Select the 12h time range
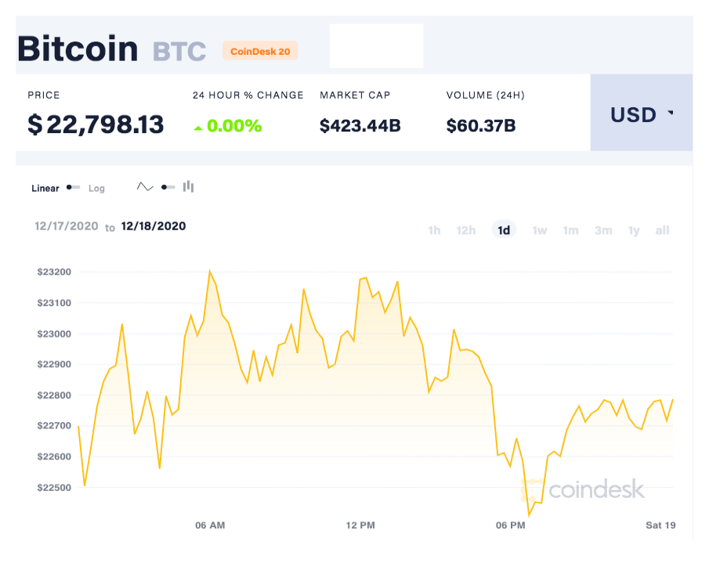The width and height of the screenshot is (709, 588). pos(466,230)
